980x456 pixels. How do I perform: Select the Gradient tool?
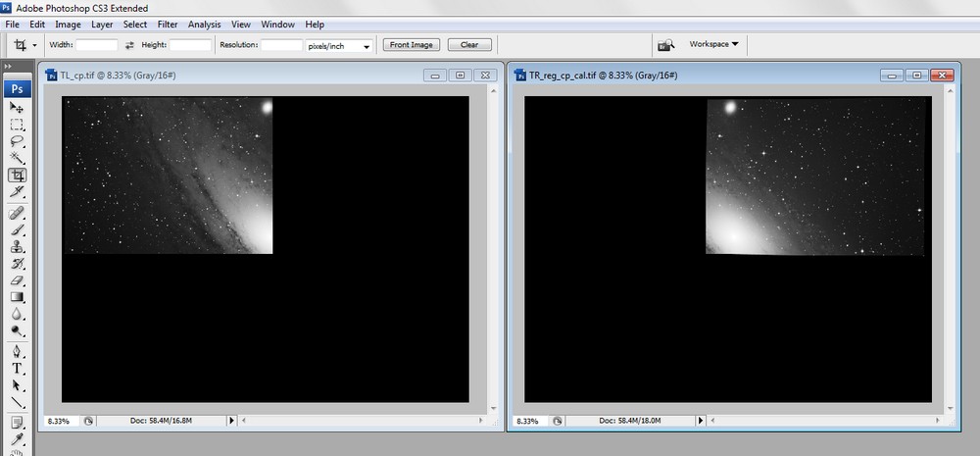click(17, 297)
